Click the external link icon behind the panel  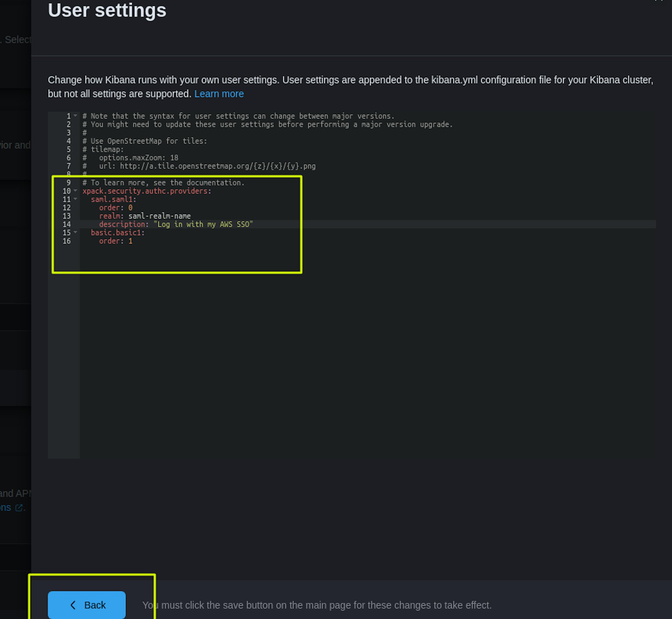pyautogui.click(x=19, y=508)
